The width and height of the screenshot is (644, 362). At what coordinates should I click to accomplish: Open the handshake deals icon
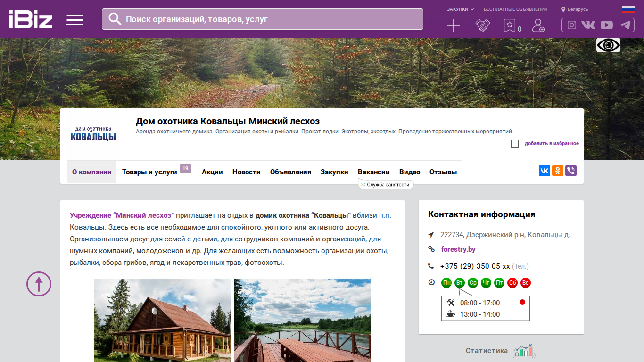point(482,25)
